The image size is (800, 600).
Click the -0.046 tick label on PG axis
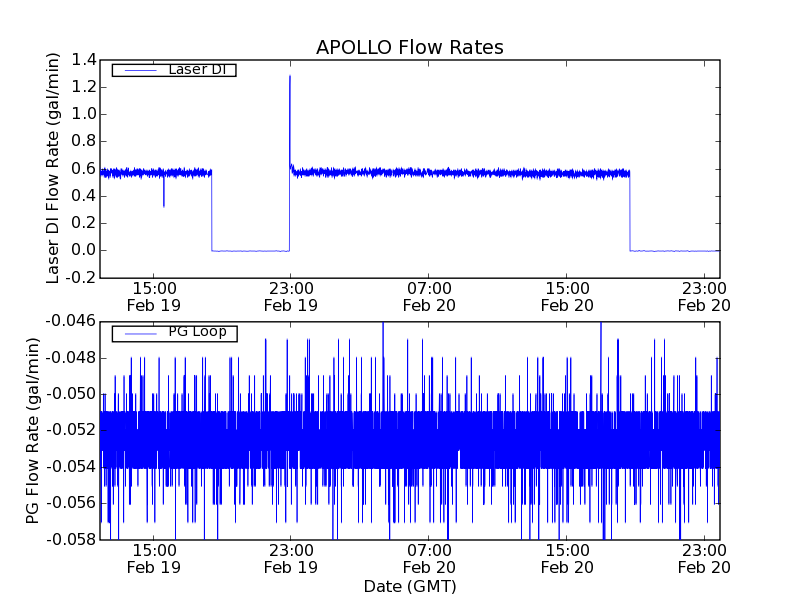click(69, 321)
